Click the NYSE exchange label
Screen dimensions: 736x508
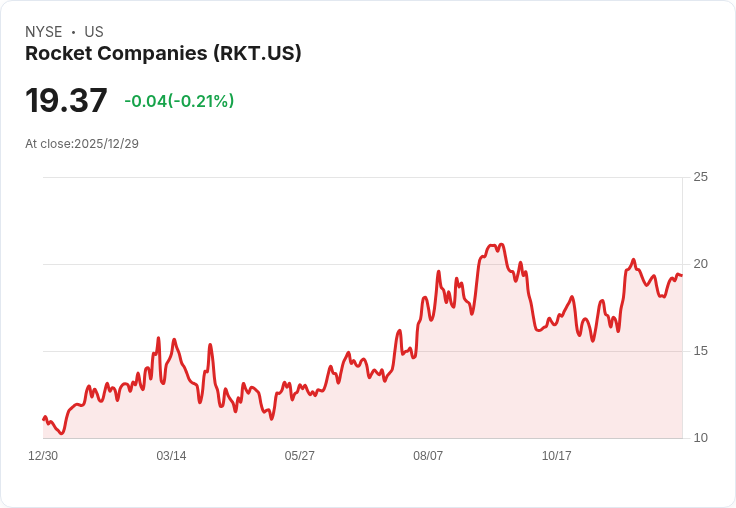tap(44, 32)
